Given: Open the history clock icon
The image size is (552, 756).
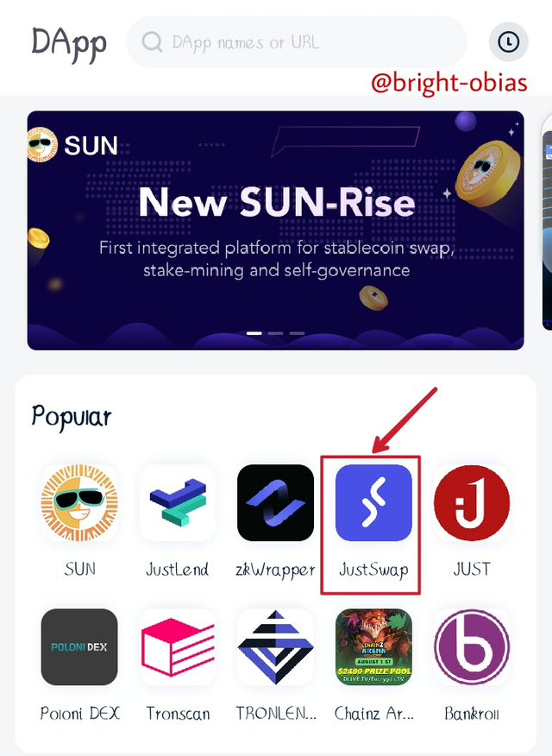Looking at the screenshot, I should pyautogui.click(x=509, y=42).
